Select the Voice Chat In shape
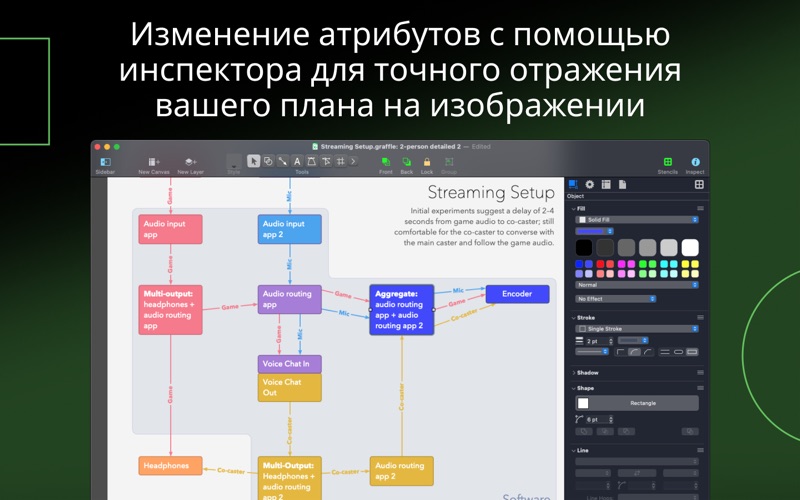 289,364
